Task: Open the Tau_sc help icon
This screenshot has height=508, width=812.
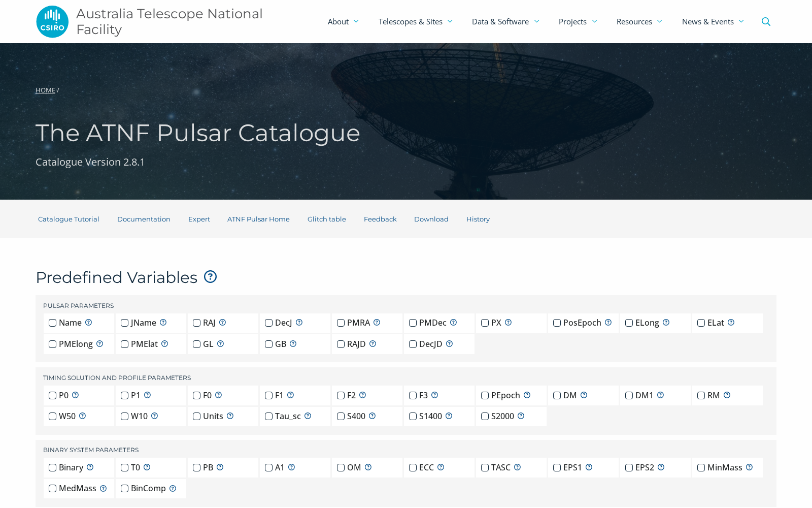Action: tap(308, 416)
